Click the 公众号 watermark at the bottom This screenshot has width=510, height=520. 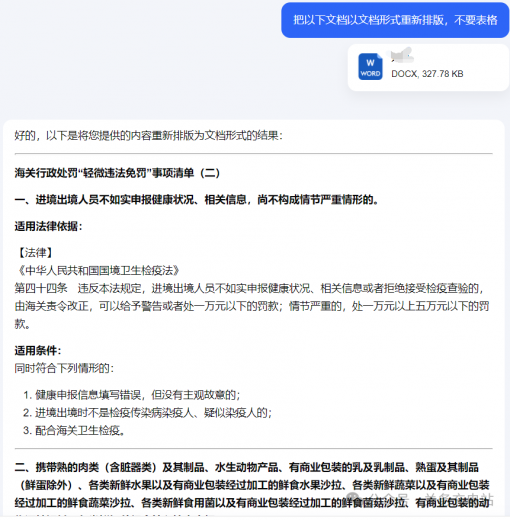420,499
